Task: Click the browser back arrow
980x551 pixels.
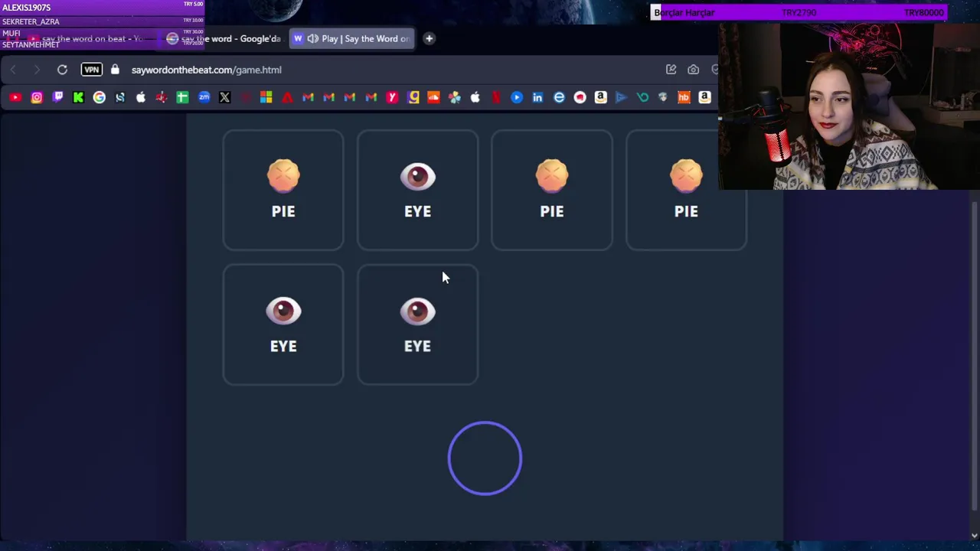Action: (13, 70)
